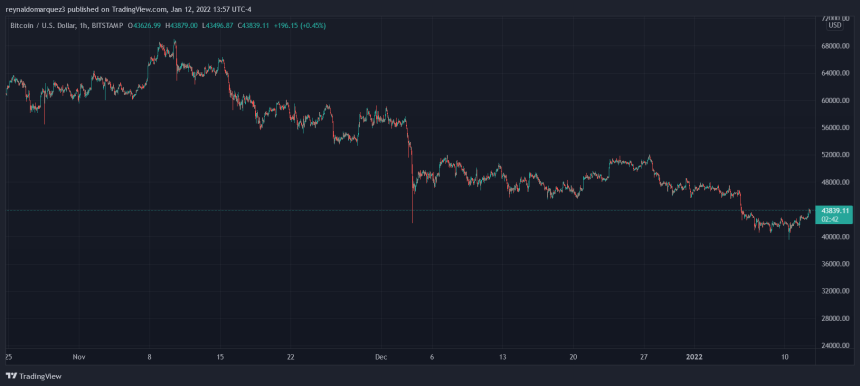Click the 32000.00 price axis label
860x386 pixels.
tap(835, 292)
